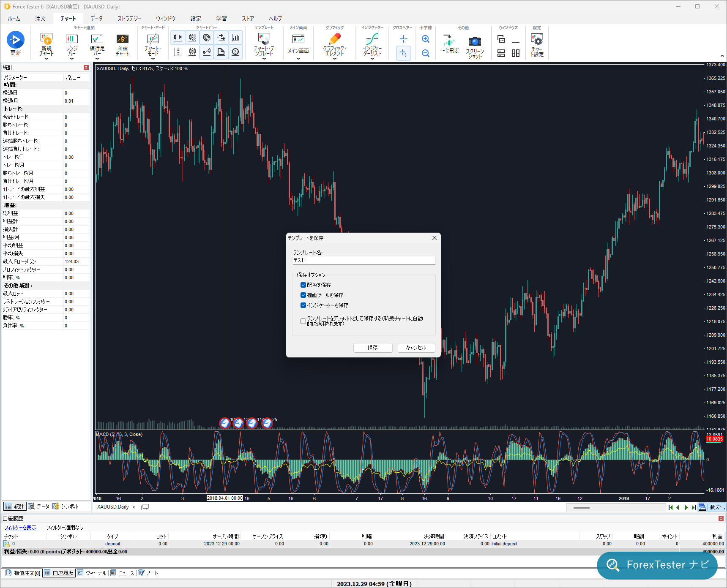Switch to the シンボル panel tab
This screenshot has width=727, height=588.
tap(66, 506)
